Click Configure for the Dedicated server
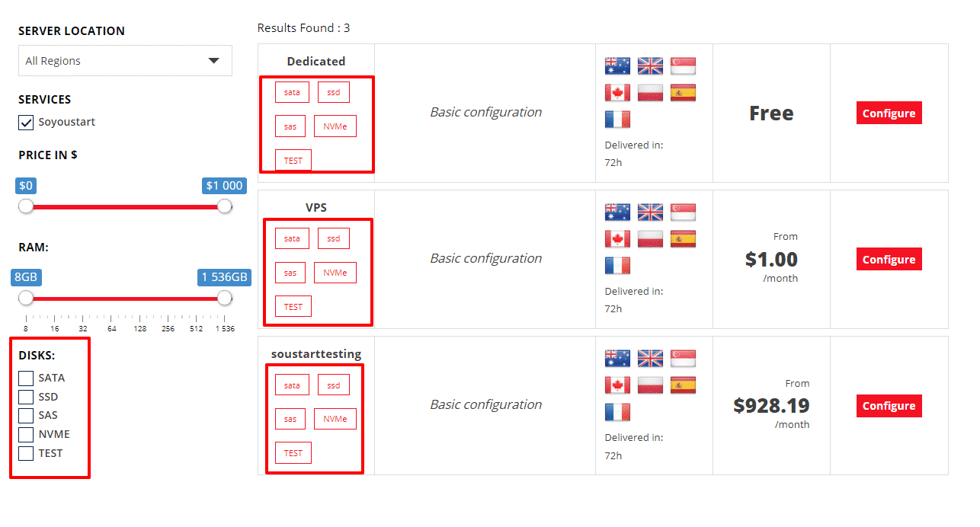980x527 pixels. pos(889,113)
